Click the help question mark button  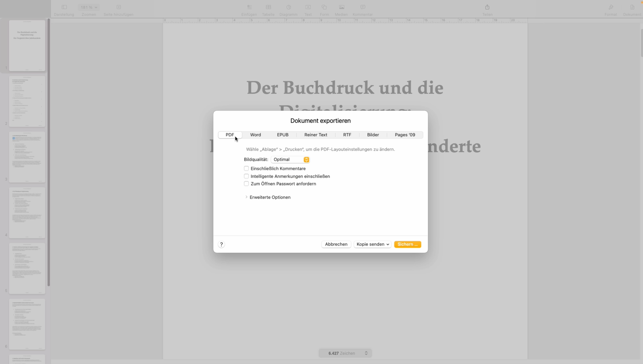[x=221, y=244]
